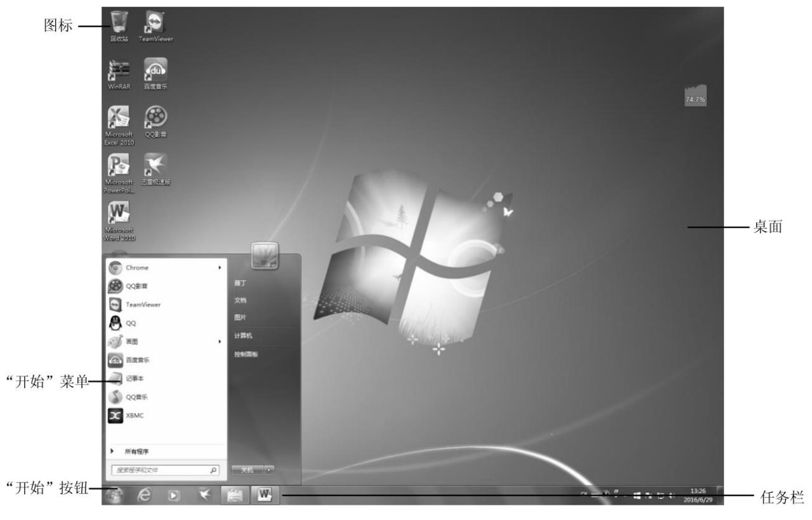
Task: Open the shutdown options arrow next to 关机
Action: pos(270,470)
